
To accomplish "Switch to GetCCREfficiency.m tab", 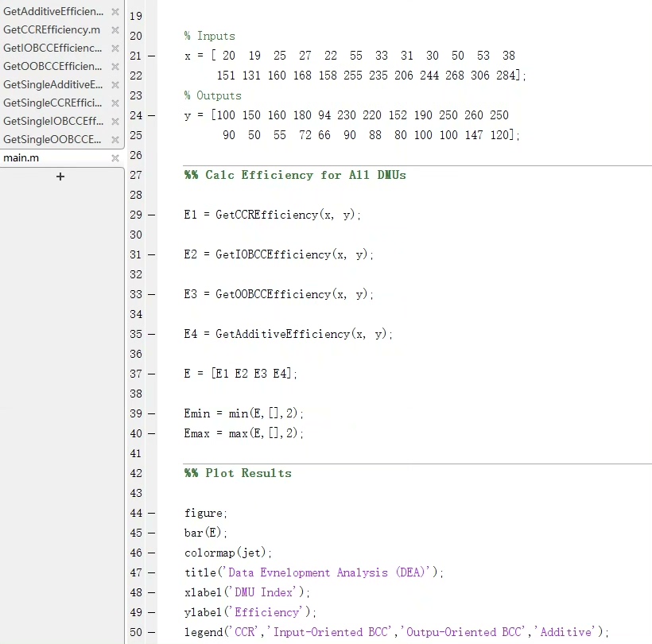I will [52, 30].
